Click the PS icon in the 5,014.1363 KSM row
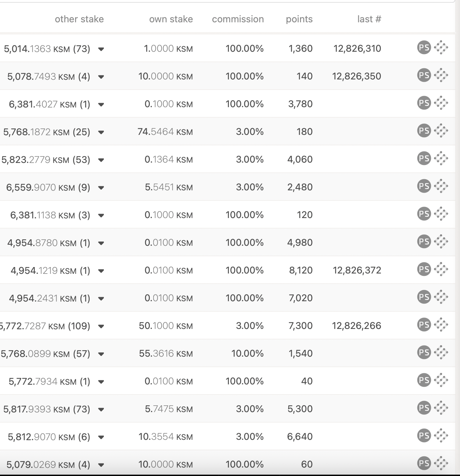Viewport: 460px width, 476px height. [424, 47]
